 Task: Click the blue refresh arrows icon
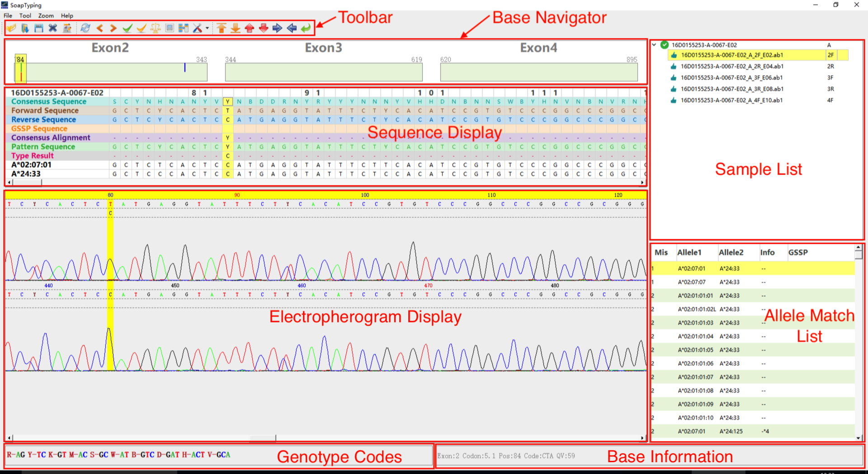85,28
